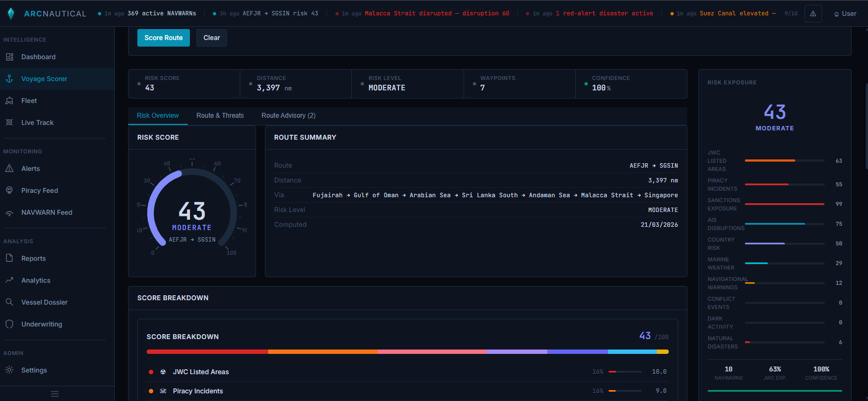Switch to the Route & Threats tab
This screenshot has height=401, width=868.
[220, 116]
